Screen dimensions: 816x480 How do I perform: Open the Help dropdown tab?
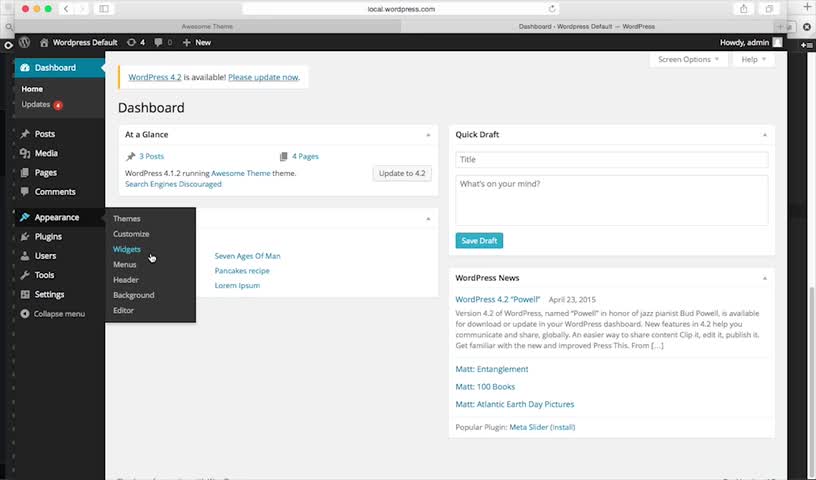pos(753,60)
